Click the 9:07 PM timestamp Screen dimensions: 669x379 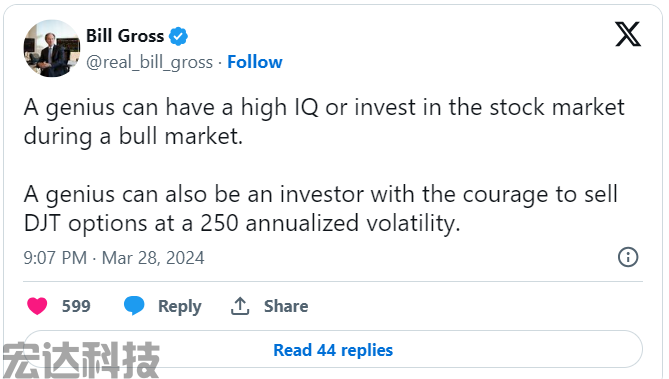(x=55, y=258)
